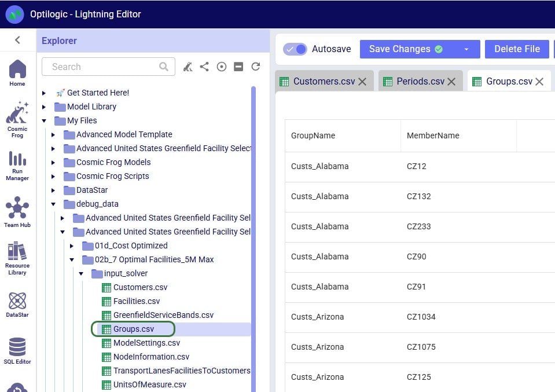
Task: Click the MemberName column header
Action: [x=458, y=135]
